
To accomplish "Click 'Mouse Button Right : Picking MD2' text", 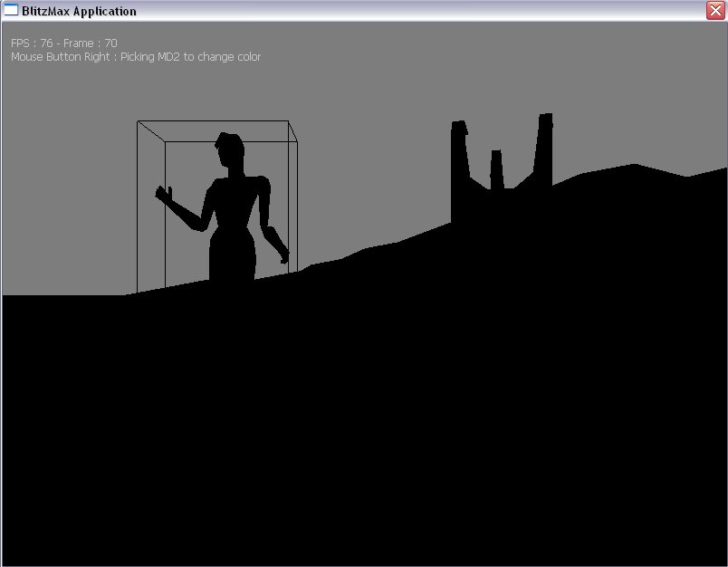I will (95, 57).
